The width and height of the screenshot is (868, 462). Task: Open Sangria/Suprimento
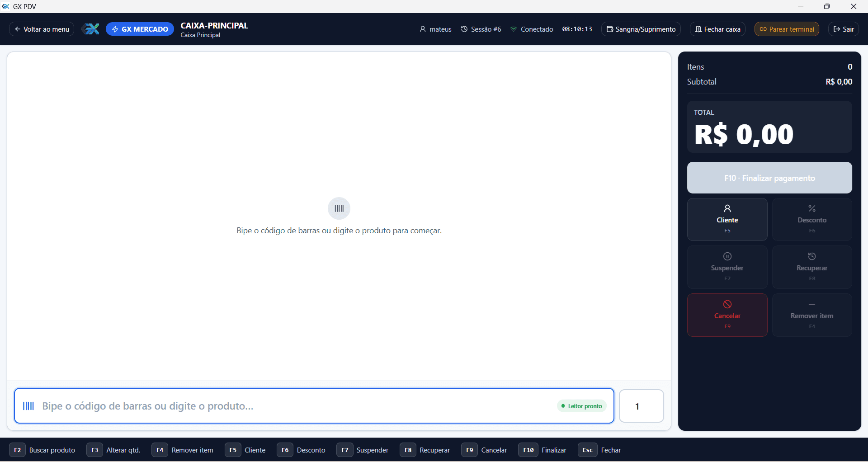[641, 29]
